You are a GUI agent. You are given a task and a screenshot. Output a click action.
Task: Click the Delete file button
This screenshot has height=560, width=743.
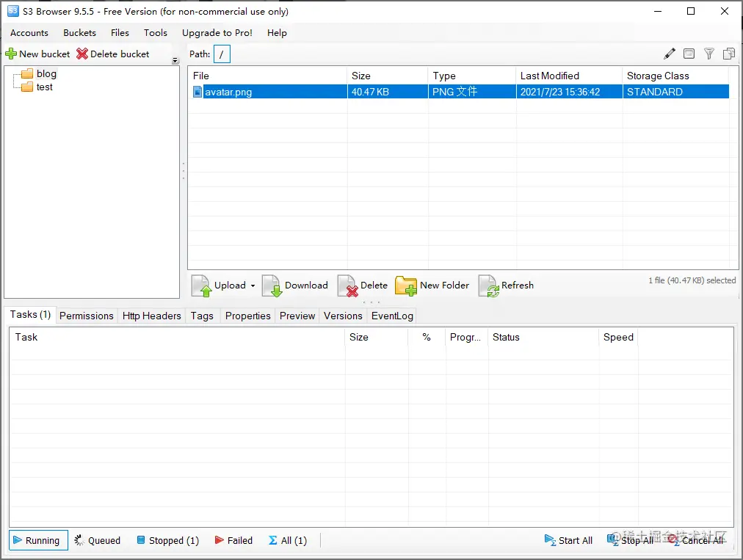pyautogui.click(x=363, y=286)
